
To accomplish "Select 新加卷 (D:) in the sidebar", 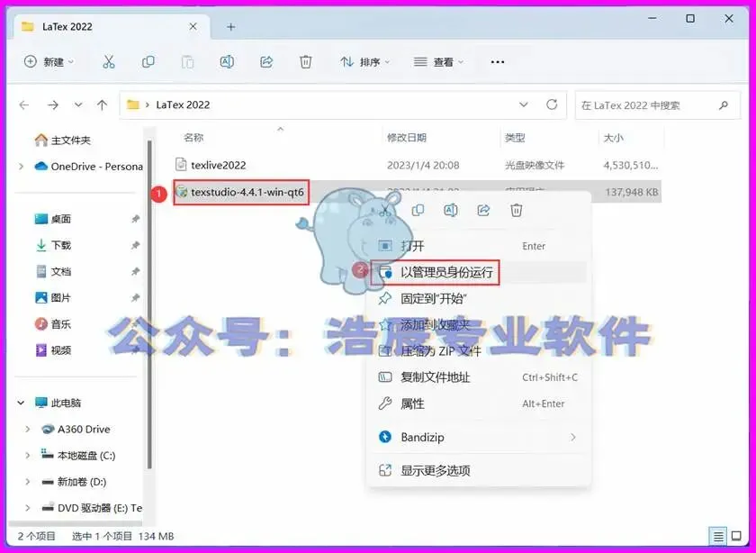I will [74, 482].
